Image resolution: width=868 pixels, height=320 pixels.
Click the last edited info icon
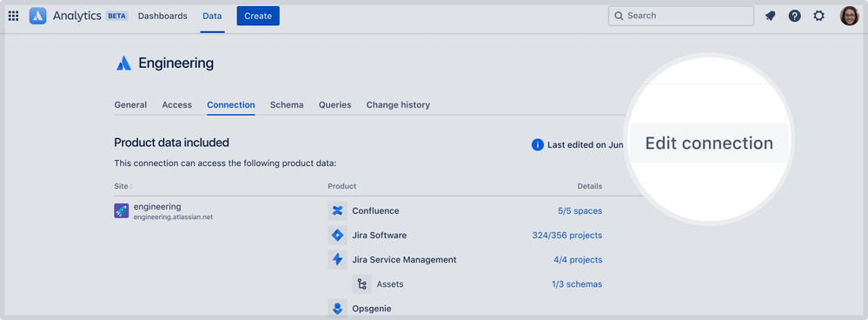tap(537, 145)
